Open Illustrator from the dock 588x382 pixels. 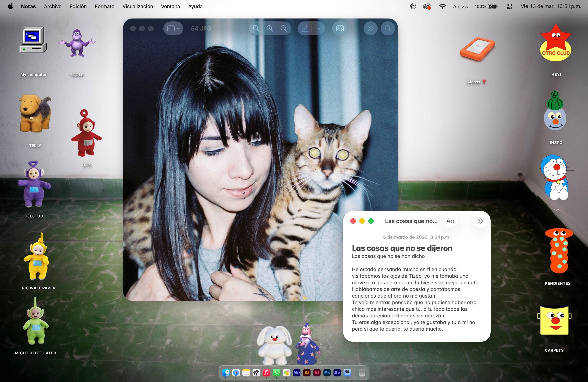(x=307, y=373)
